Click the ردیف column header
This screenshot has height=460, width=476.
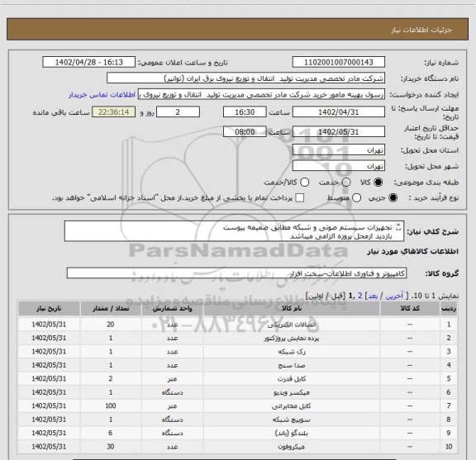click(449, 308)
